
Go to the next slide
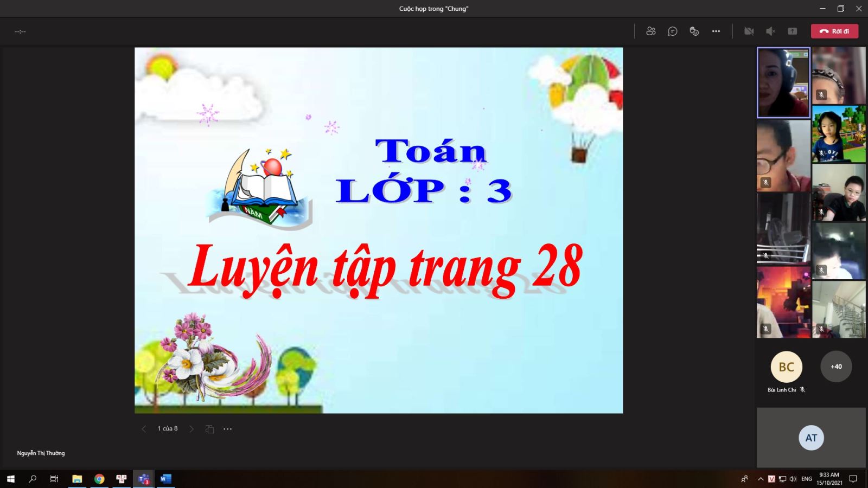click(x=192, y=429)
